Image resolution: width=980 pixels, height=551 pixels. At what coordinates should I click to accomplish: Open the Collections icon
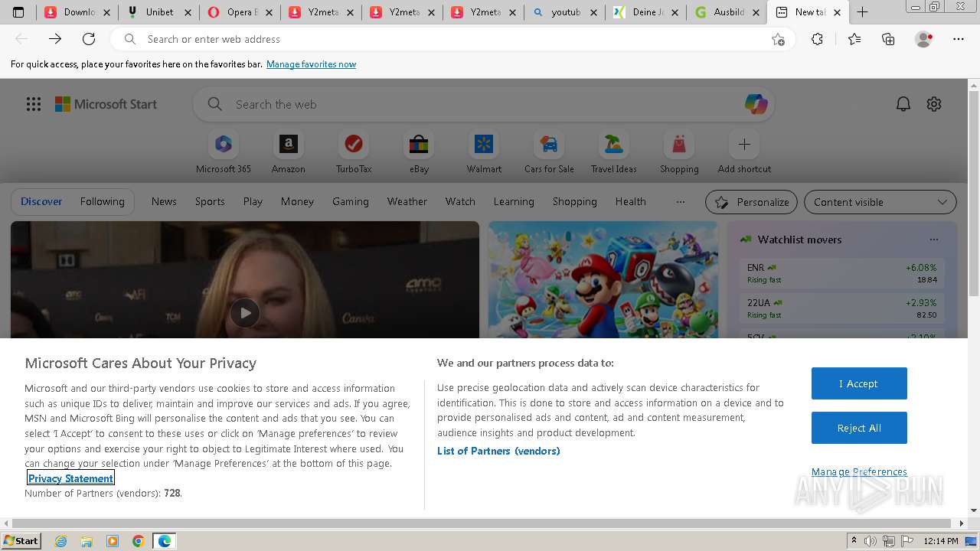[x=888, y=39]
